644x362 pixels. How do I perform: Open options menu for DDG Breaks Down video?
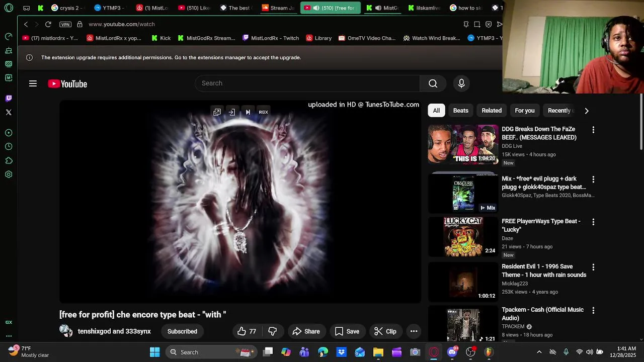[593, 130]
